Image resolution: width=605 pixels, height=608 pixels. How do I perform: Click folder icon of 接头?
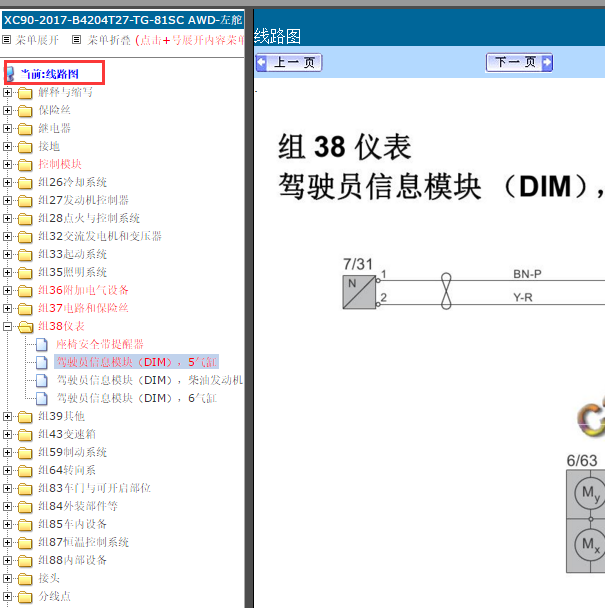(25, 579)
